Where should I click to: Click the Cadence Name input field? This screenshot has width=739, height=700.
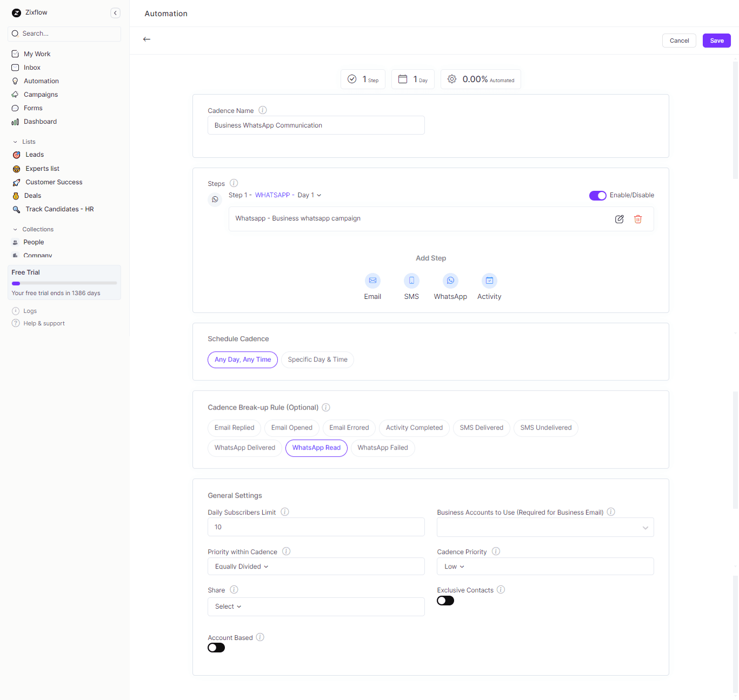tap(316, 125)
